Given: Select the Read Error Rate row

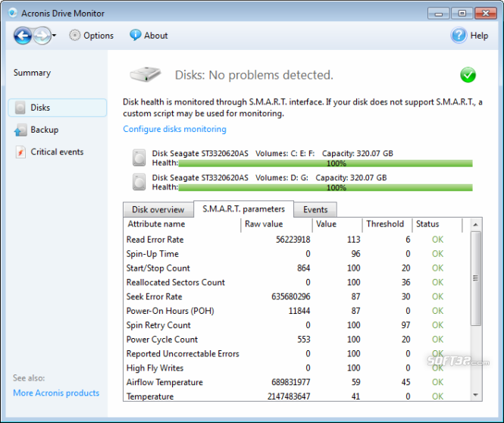Looking at the screenshot, I should pyautogui.click(x=297, y=240).
